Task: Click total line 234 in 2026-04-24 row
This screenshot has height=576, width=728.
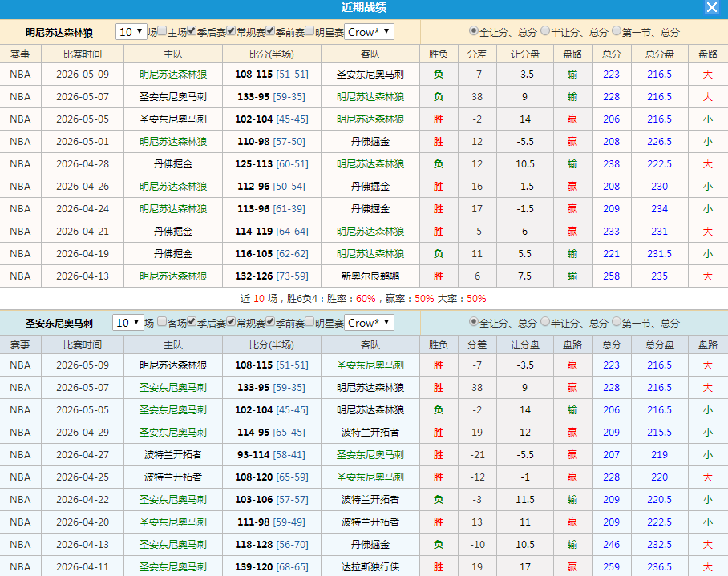Action: pos(659,209)
